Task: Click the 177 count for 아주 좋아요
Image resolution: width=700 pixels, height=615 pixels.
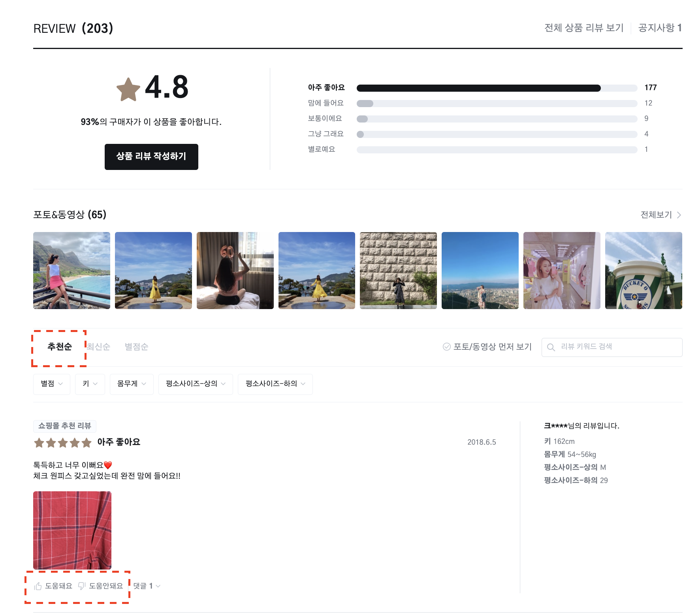Action: 651,88
